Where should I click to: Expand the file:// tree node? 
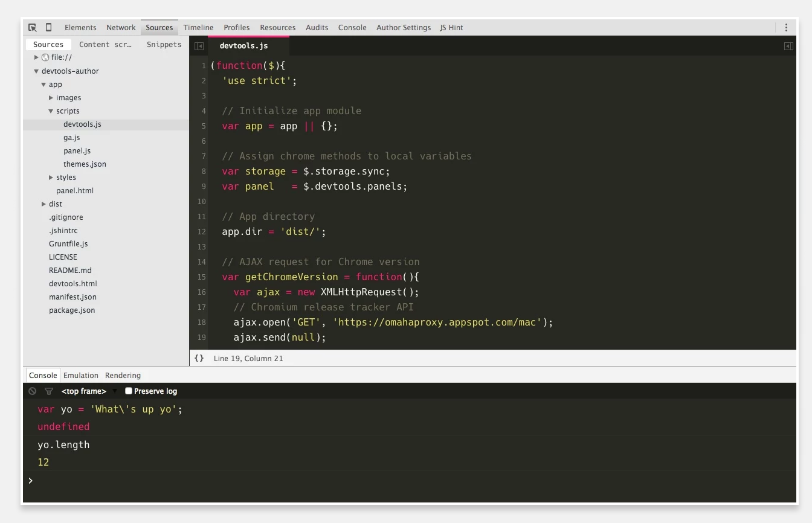(36, 57)
